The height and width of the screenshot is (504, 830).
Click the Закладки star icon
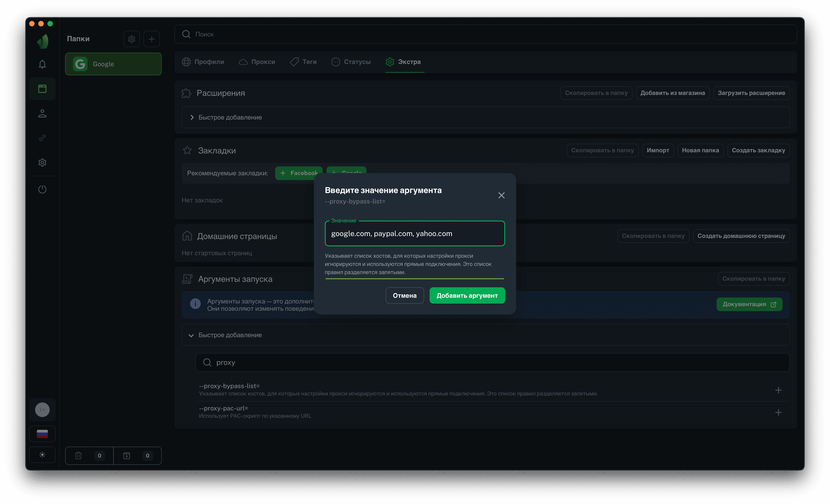187,150
